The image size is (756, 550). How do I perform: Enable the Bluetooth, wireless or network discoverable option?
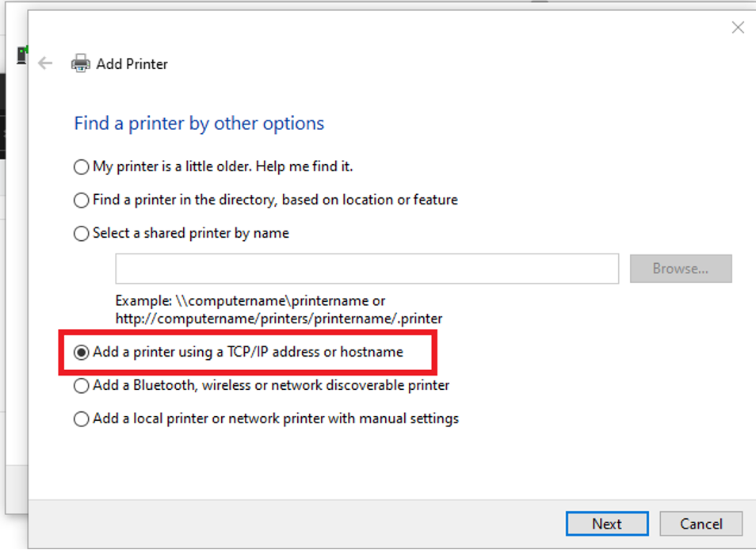coord(81,386)
